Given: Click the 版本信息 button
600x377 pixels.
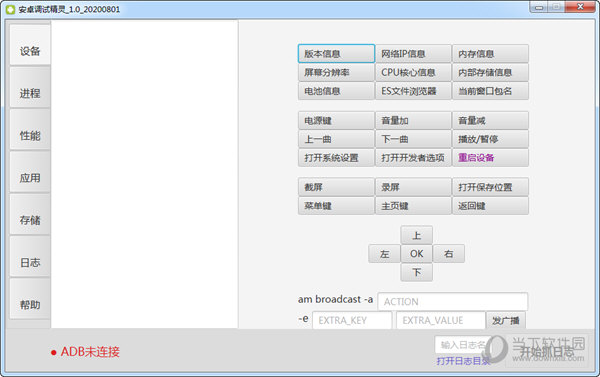Looking at the screenshot, I should 336,54.
